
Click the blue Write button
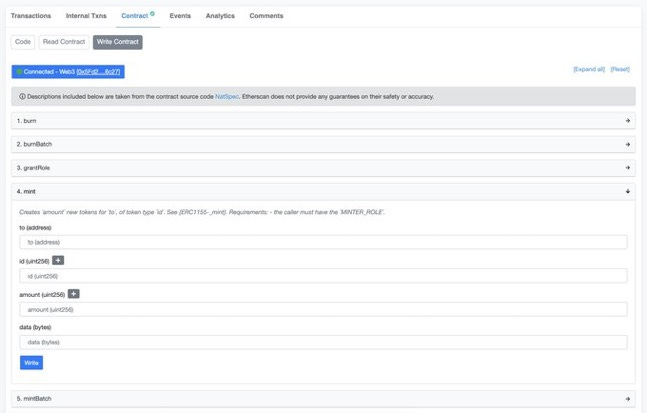pyautogui.click(x=31, y=363)
